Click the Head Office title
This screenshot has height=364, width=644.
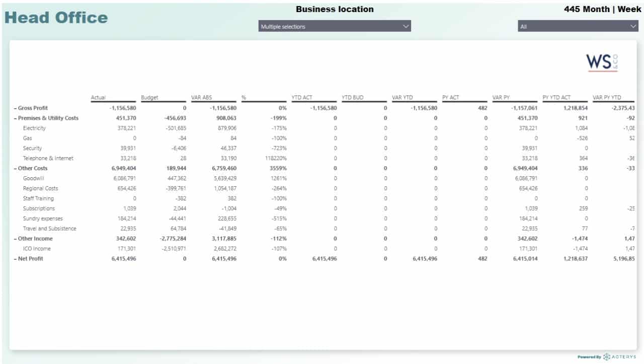click(56, 18)
